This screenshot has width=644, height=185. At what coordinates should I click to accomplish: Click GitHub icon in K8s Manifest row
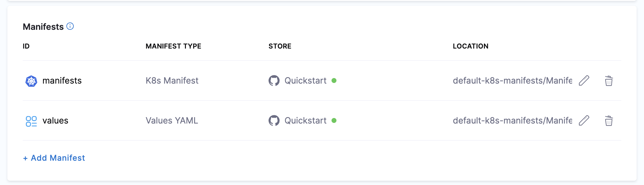(x=274, y=81)
